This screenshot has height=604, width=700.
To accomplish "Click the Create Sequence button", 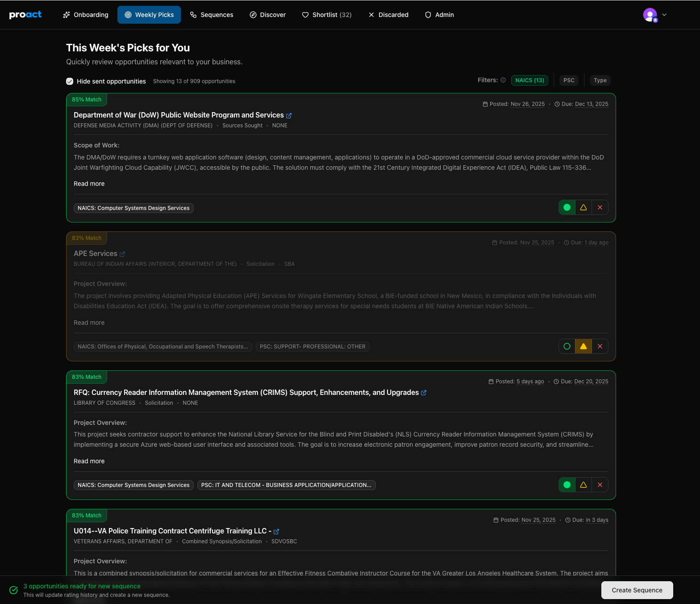I will (x=637, y=590).
